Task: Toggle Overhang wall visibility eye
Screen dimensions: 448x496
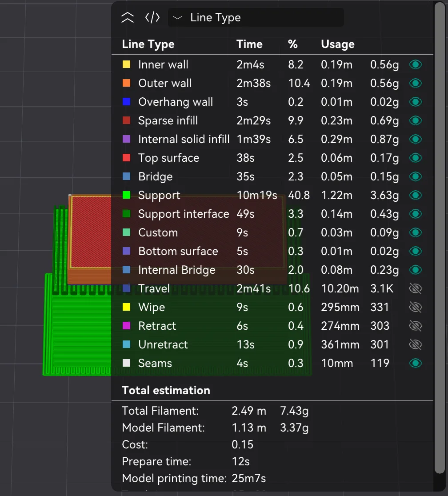Action: click(416, 102)
